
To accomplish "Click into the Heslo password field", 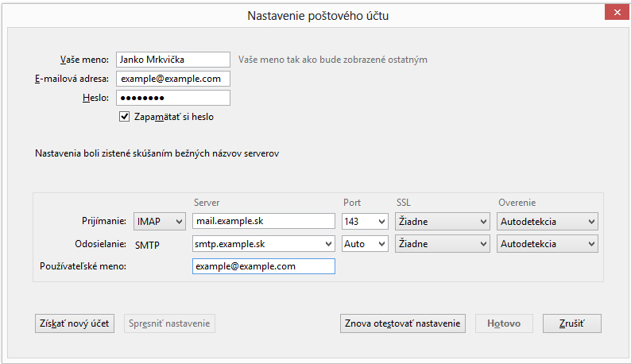I will 172,98.
